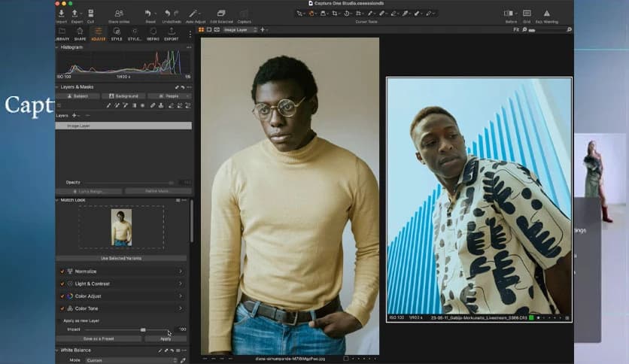
Task: Collapse the Histogram panel
Action: 57,47
